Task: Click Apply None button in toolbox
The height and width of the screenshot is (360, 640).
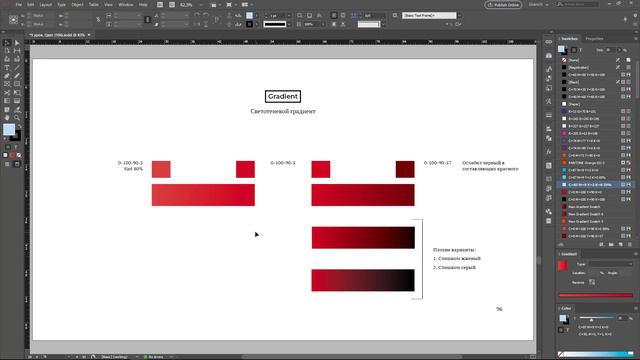Action: click(x=19, y=155)
